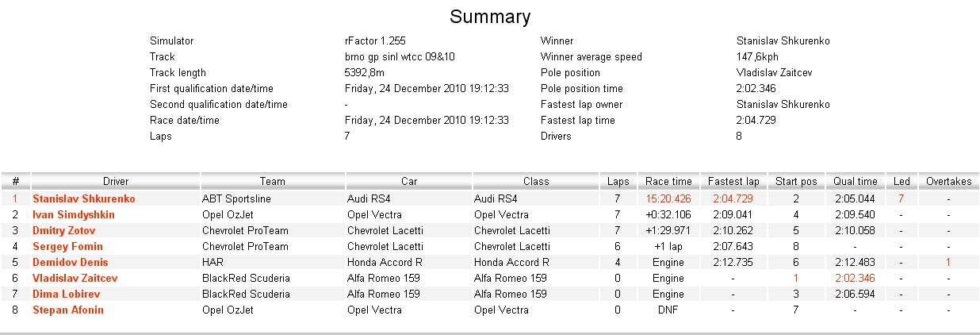Open Sergey Fomin driver link
Viewport: 980px width, 335px height.
67,246
